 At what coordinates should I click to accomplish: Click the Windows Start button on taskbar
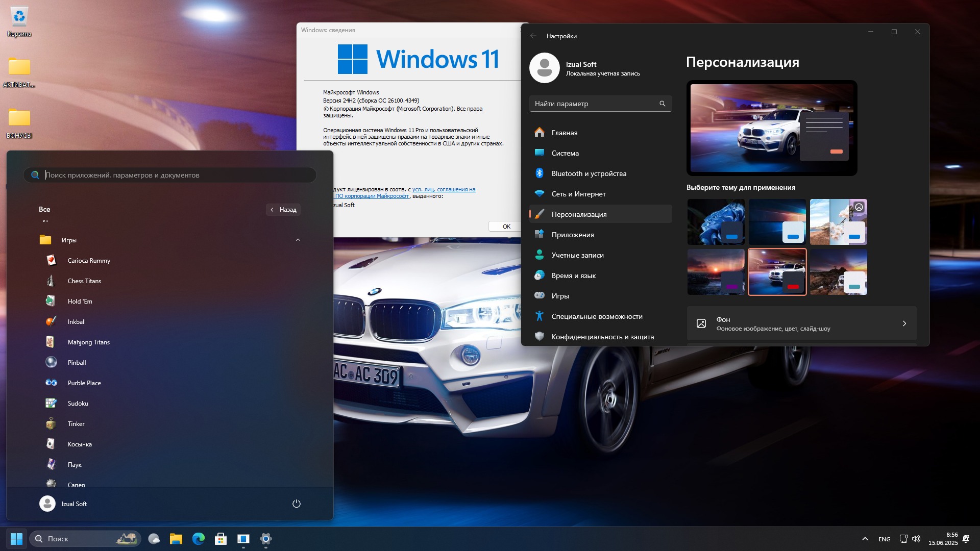(x=16, y=539)
